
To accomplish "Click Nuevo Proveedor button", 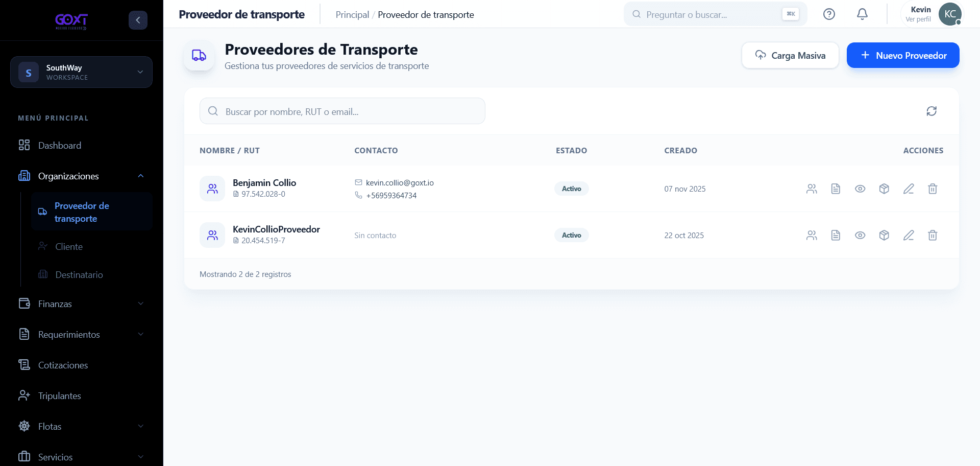I will [903, 55].
